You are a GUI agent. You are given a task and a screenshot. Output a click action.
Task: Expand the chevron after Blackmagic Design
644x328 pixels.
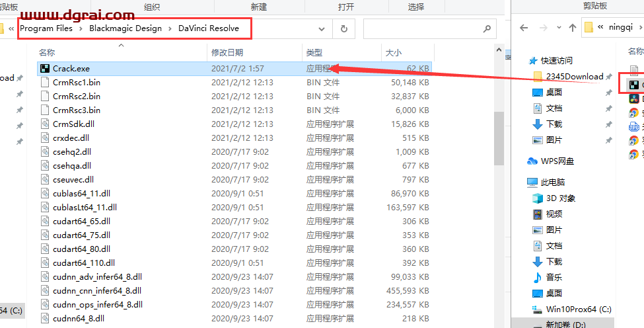tap(170, 28)
